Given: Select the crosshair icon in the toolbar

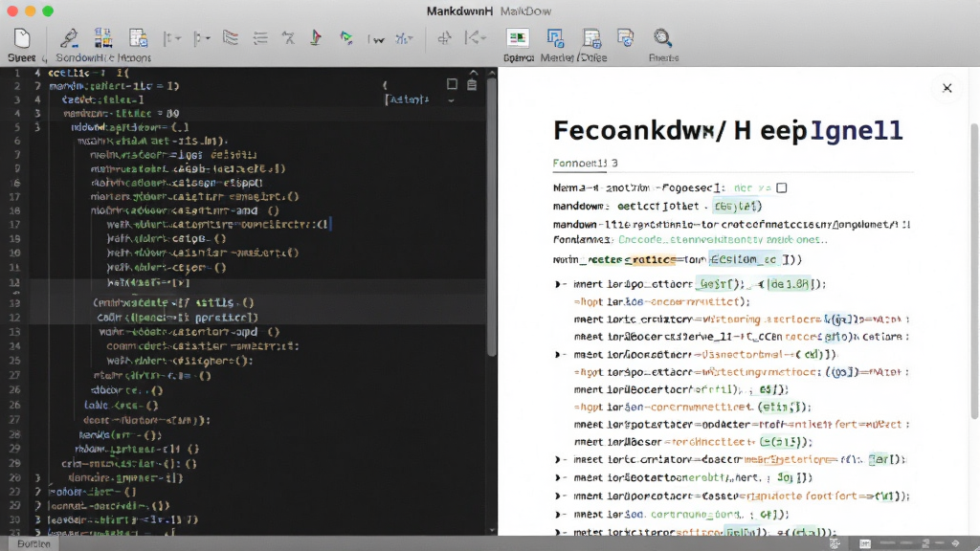Looking at the screenshot, I should (x=444, y=38).
